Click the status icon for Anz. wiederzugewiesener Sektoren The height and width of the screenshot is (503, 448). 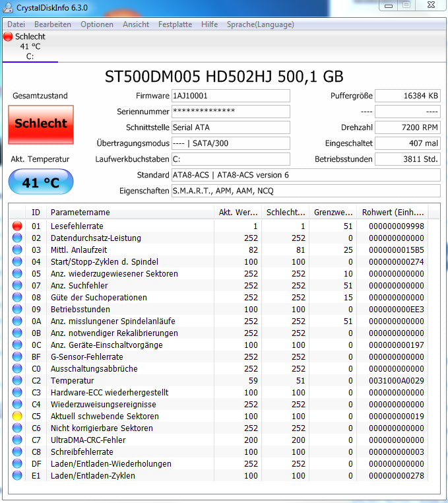tap(17, 273)
